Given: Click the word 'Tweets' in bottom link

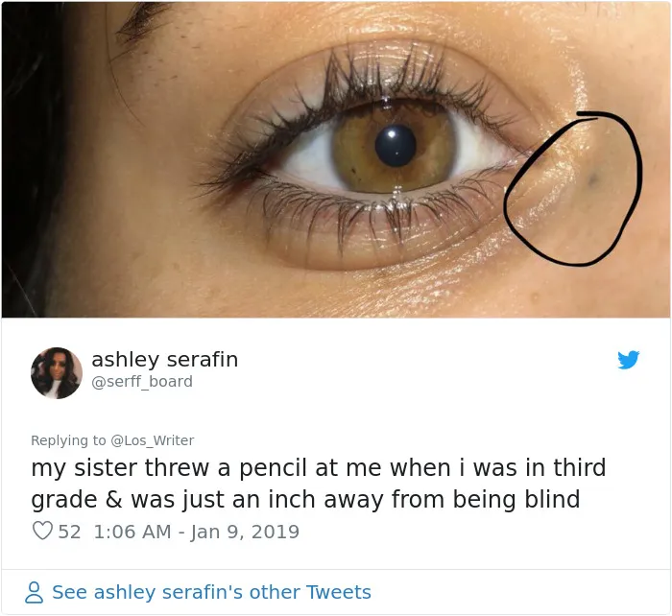Looking at the screenshot, I should [x=339, y=592].
